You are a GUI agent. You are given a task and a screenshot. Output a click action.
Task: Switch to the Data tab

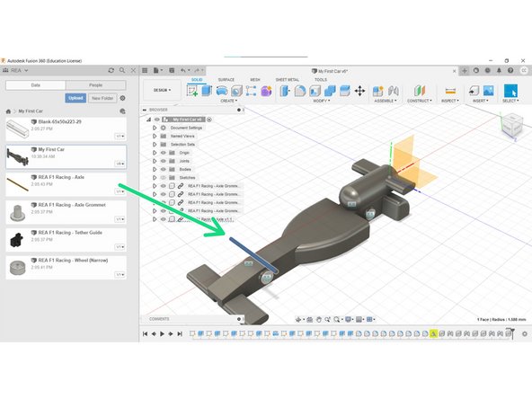[x=36, y=85]
